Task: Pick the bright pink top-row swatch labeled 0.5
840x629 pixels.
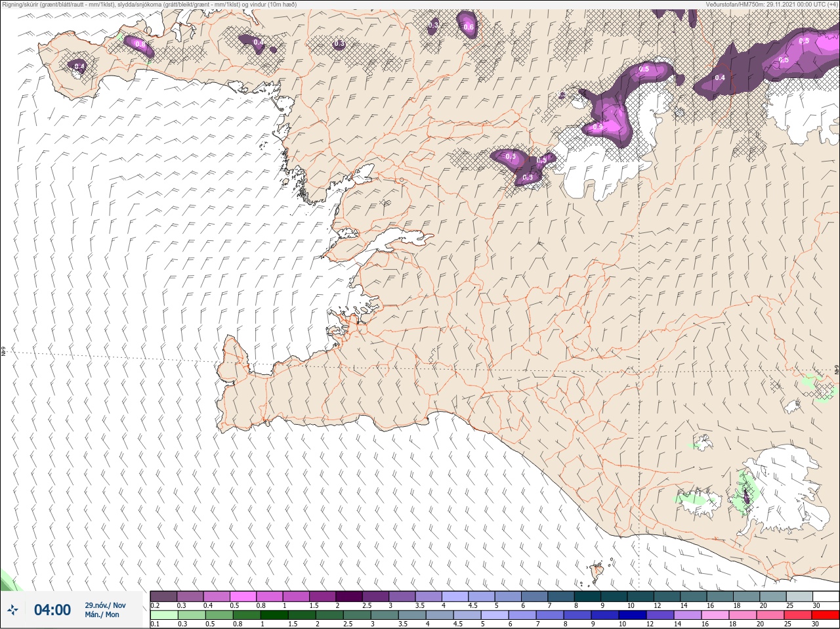Action: coord(243,596)
